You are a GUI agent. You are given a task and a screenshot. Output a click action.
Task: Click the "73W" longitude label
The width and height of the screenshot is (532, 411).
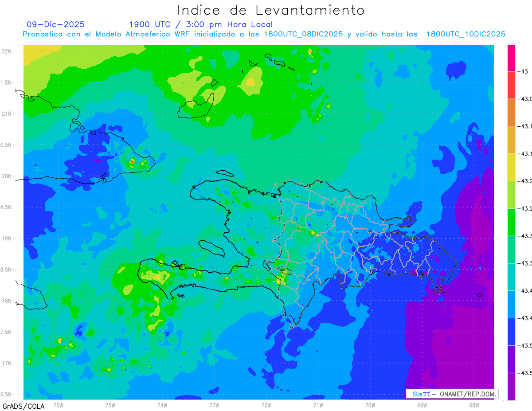[x=214, y=405]
